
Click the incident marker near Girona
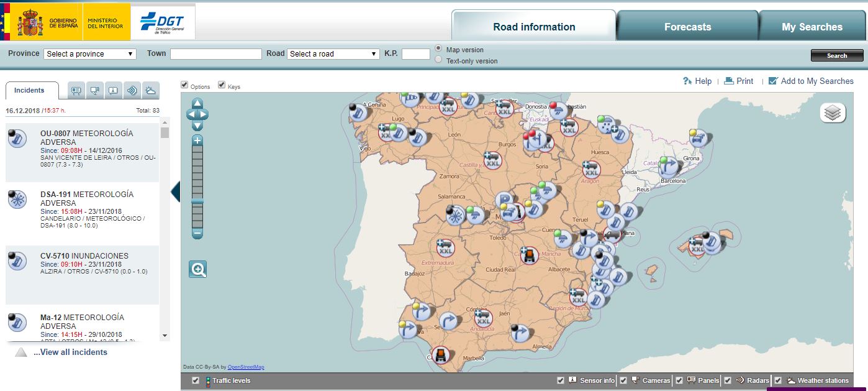click(x=698, y=139)
